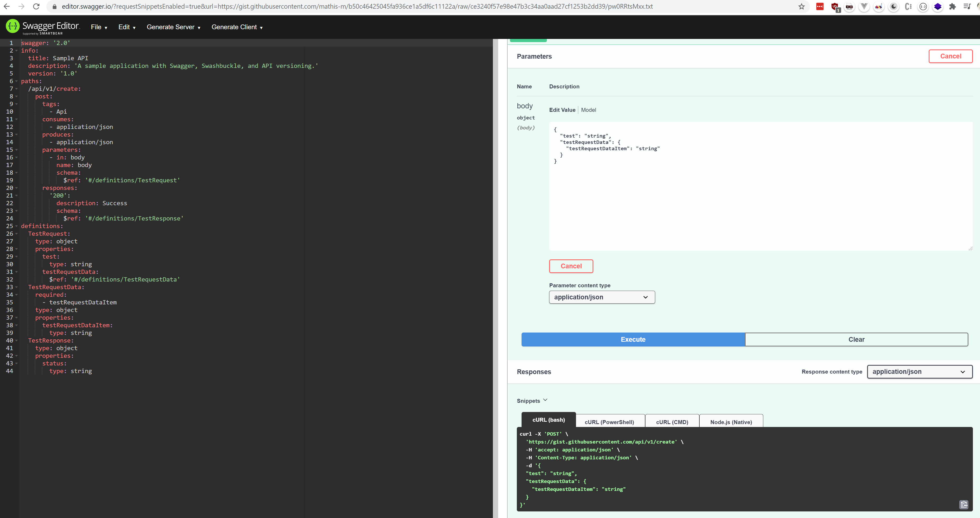Open Response content type dropdown
The height and width of the screenshot is (518, 980).
click(x=919, y=372)
